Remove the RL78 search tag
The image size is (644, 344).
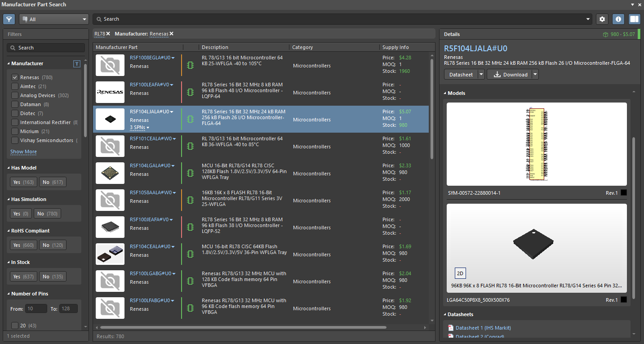pyautogui.click(x=108, y=34)
